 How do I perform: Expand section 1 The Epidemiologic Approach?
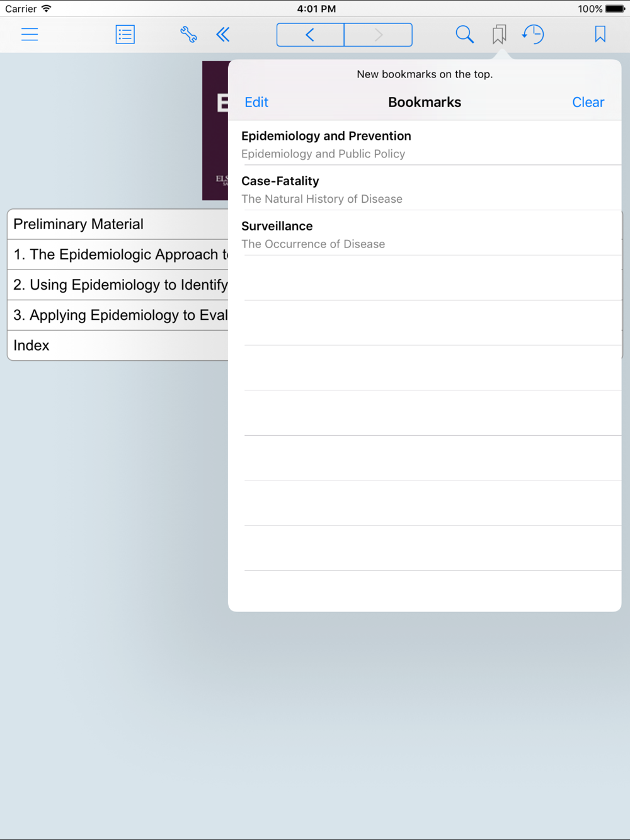(118, 254)
